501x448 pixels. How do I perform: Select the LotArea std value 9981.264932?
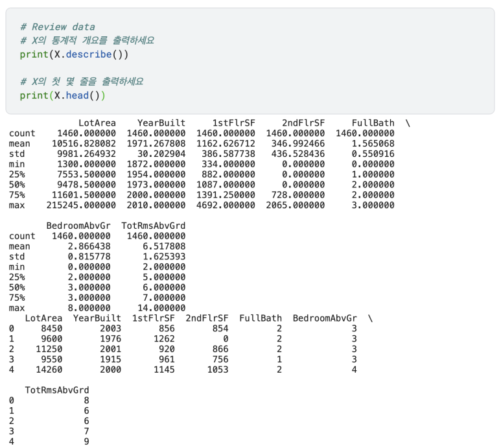pos(86,154)
